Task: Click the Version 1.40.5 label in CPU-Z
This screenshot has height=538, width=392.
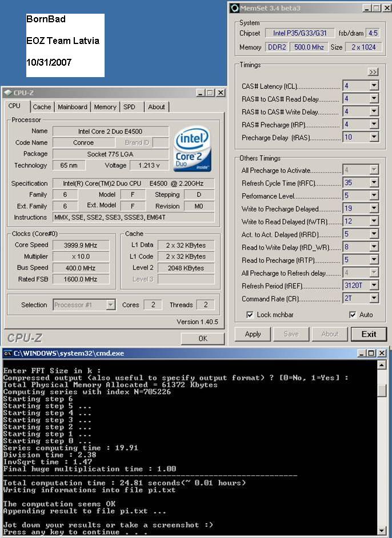Action: click(197, 322)
